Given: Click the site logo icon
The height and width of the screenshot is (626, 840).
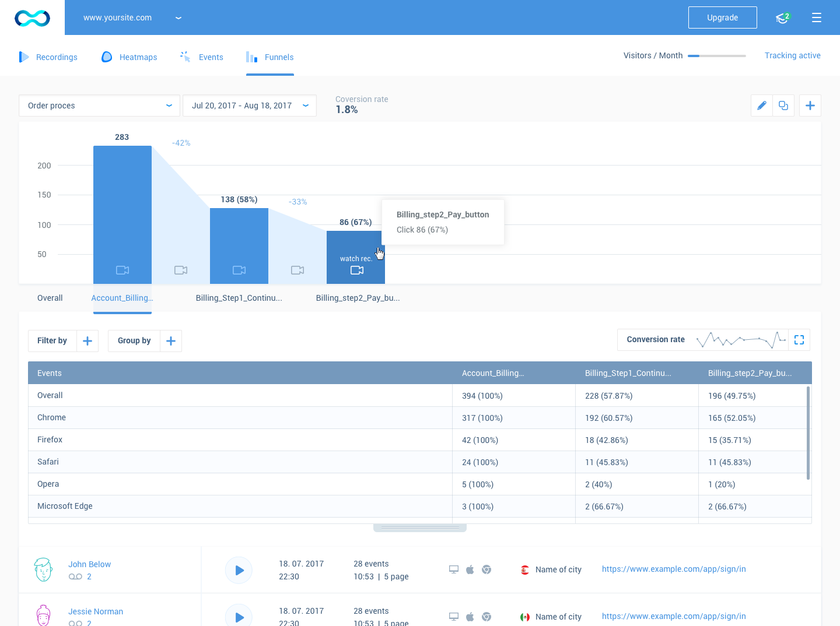Looking at the screenshot, I should point(32,18).
